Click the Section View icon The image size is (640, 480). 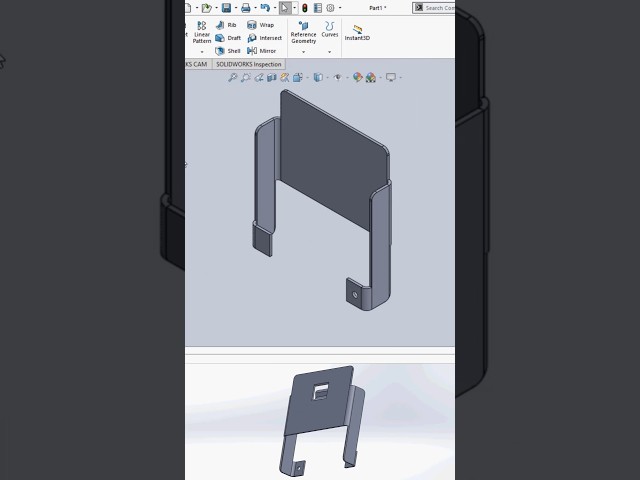click(272, 77)
